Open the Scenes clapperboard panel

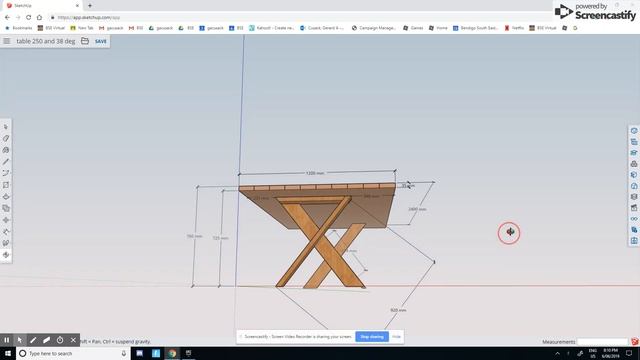(634, 208)
